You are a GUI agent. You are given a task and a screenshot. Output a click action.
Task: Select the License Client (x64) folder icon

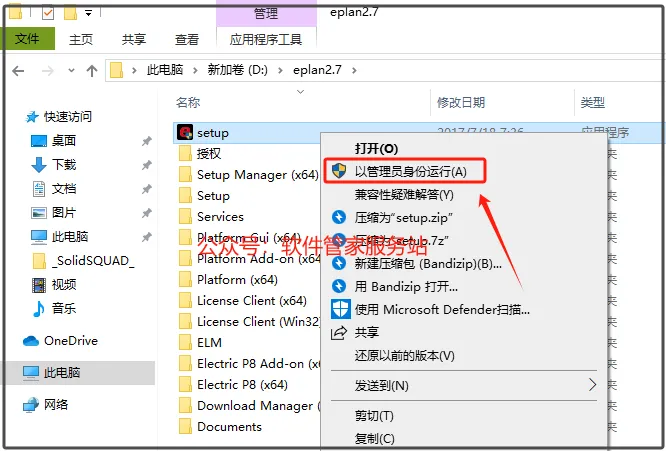185,301
